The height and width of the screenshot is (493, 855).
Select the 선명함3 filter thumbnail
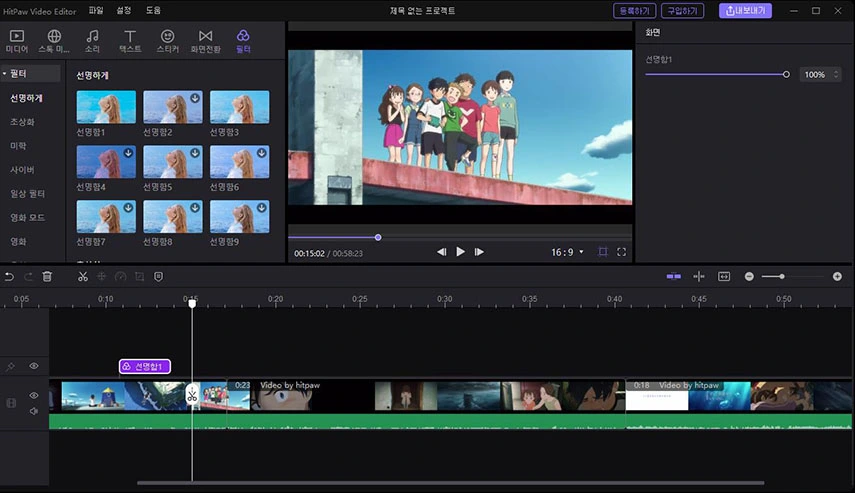[240, 107]
